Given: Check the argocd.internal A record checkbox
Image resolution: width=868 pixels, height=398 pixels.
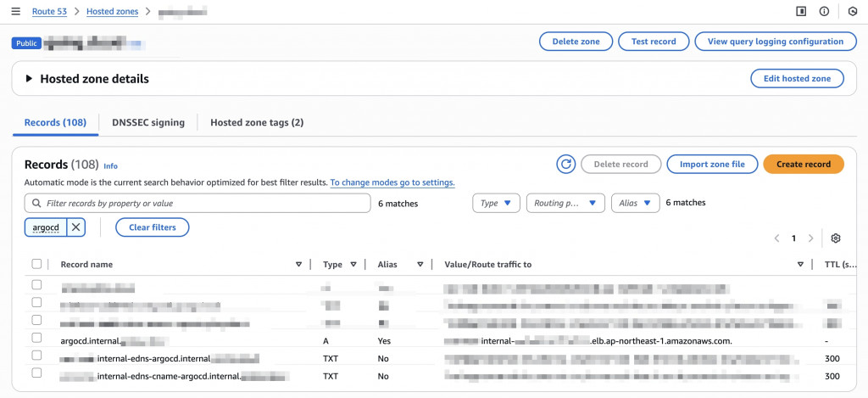Looking at the screenshot, I should point(36,340).
